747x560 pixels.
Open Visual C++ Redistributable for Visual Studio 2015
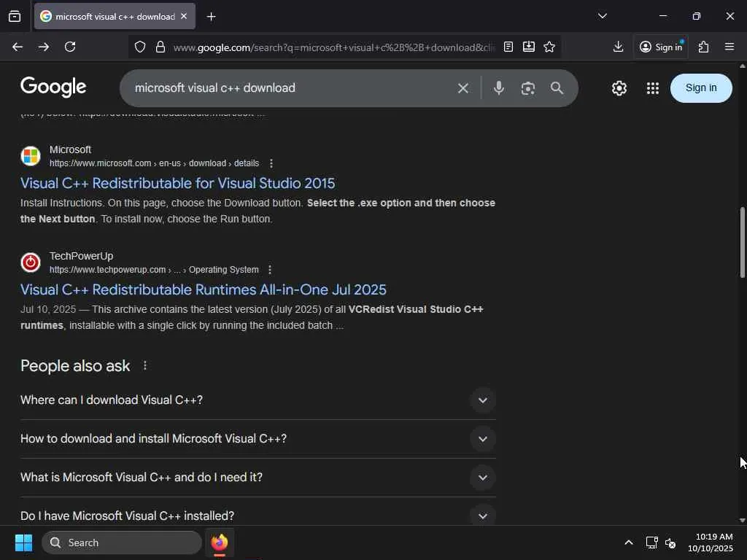[x=178, y=183]
